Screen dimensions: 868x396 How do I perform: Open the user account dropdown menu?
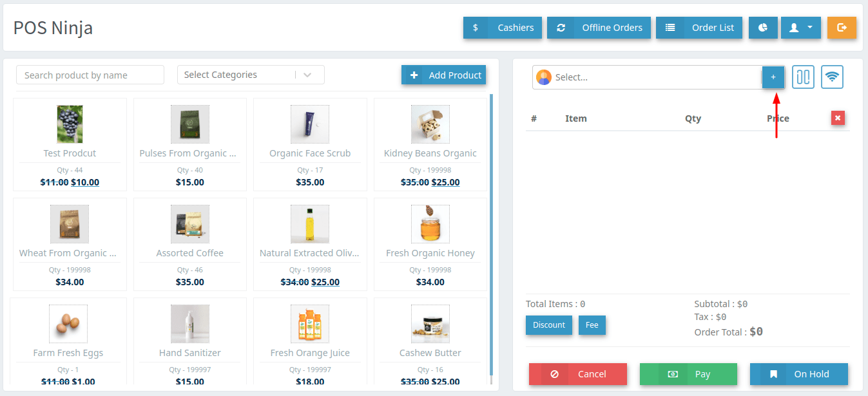(x=800, y=28)
